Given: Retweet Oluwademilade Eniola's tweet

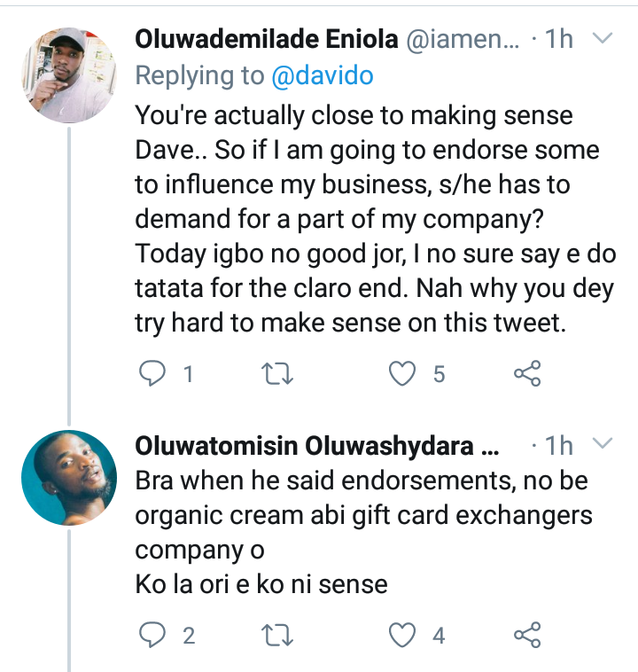Looking at the screenshot, I should coord(282,375).
